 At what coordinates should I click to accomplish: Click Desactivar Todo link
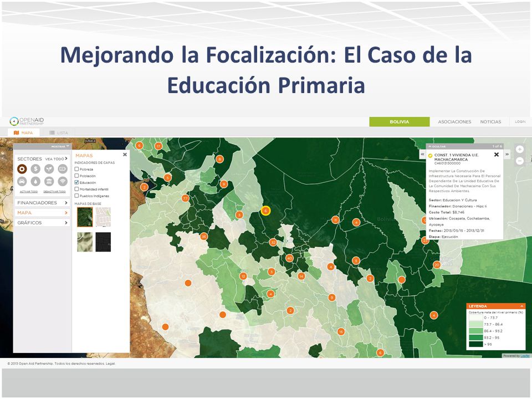[54, 192]
